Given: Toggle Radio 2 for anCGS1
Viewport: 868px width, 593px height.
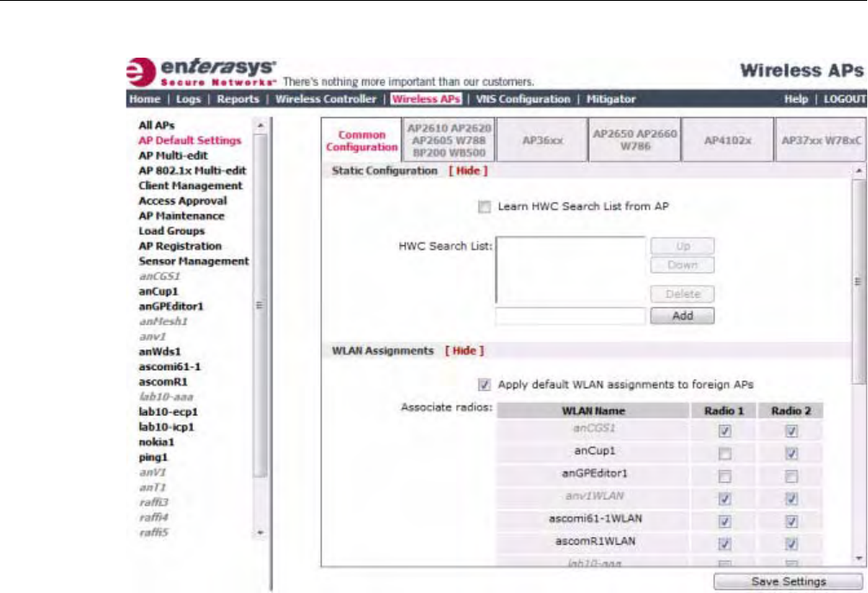Looking at the screenshot, I should pos(791,431).
